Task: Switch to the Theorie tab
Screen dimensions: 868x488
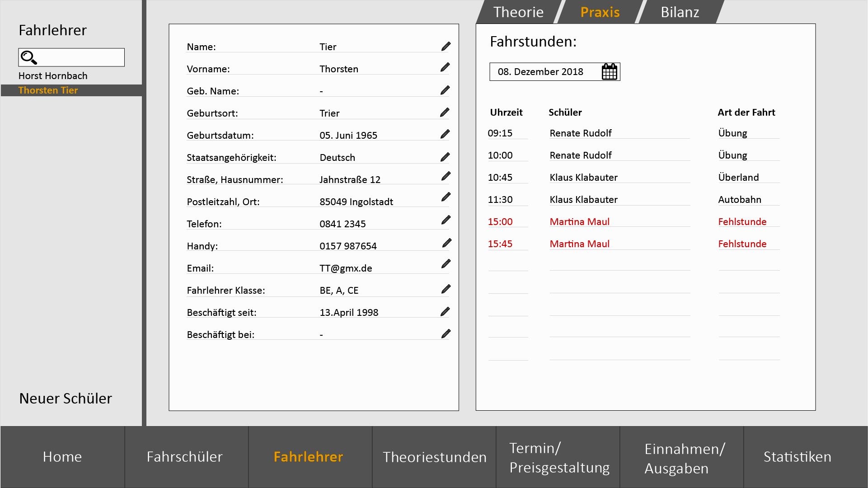Action: tap(518, 12)
